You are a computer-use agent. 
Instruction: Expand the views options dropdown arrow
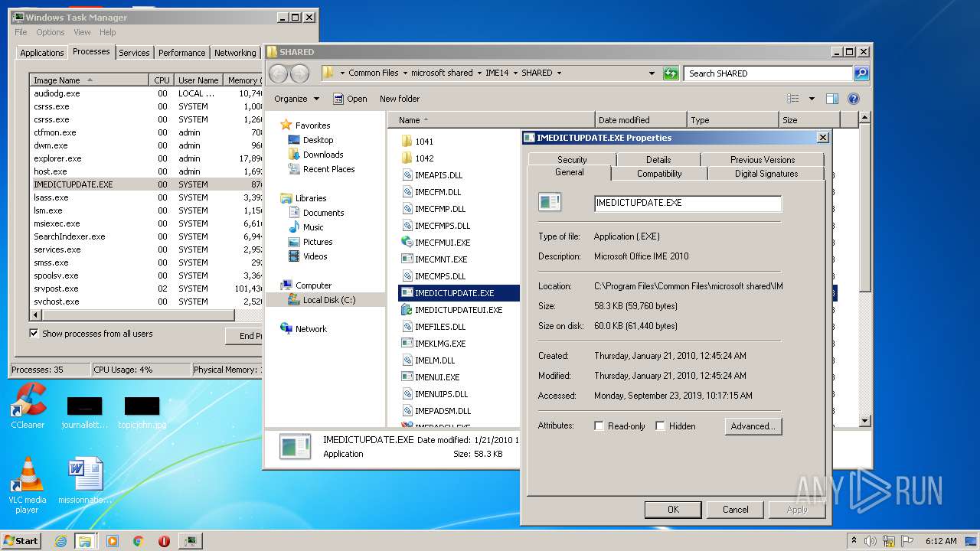812,99
